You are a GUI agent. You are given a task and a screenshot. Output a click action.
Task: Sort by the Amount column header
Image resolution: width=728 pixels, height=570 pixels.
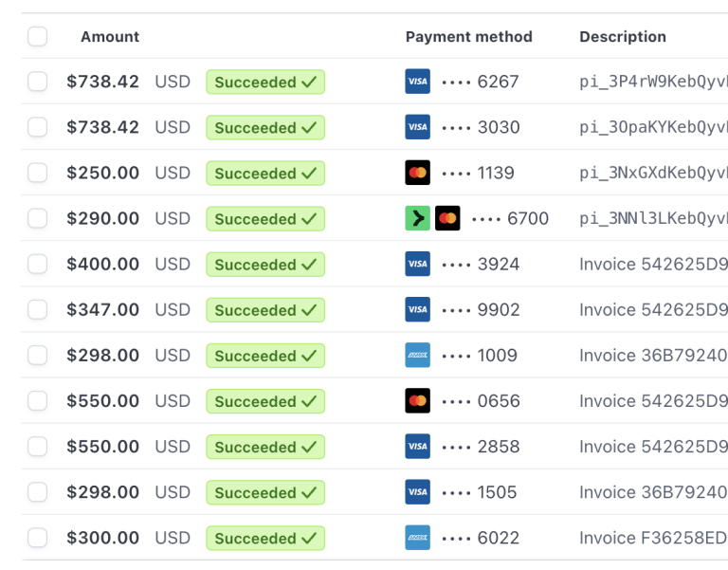click(110, 37)
